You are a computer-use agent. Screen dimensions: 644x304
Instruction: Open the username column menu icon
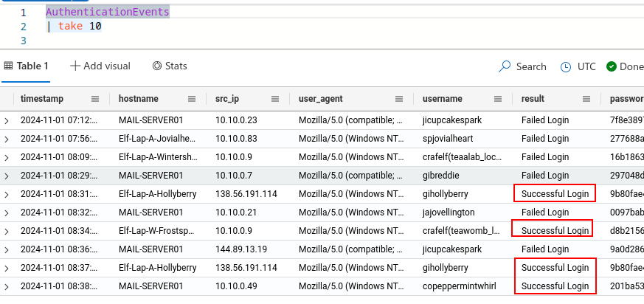(497, 99)
